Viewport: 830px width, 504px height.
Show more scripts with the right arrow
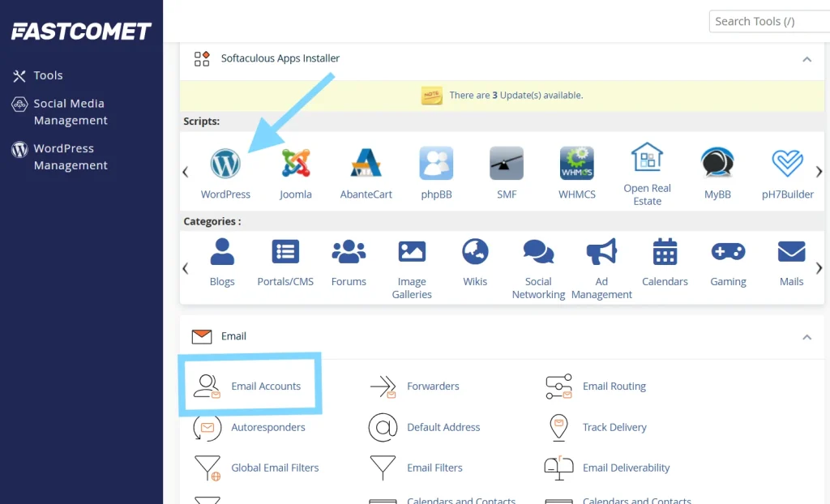pyautogui.click(x=819, y=171)
